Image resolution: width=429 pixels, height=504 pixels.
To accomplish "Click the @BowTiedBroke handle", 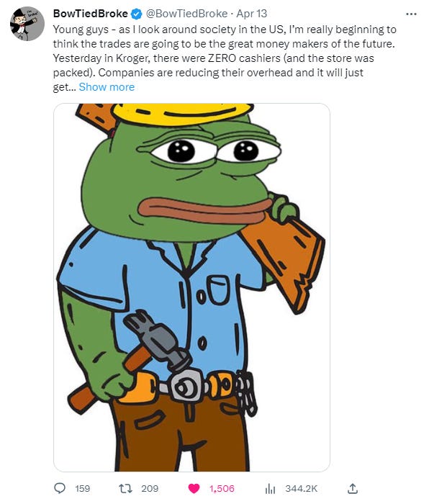I will [x=186, y=14].
